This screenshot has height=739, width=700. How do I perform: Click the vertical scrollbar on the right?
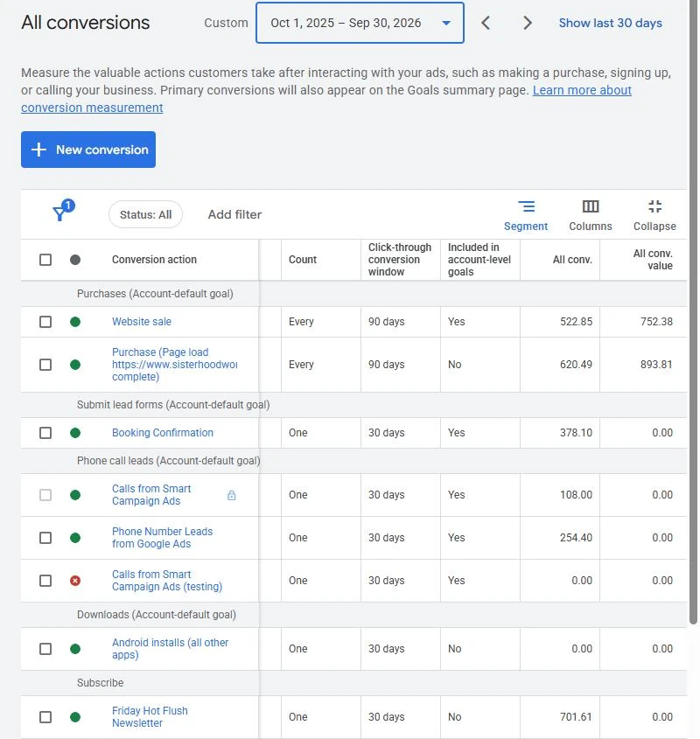coord(693,311)
